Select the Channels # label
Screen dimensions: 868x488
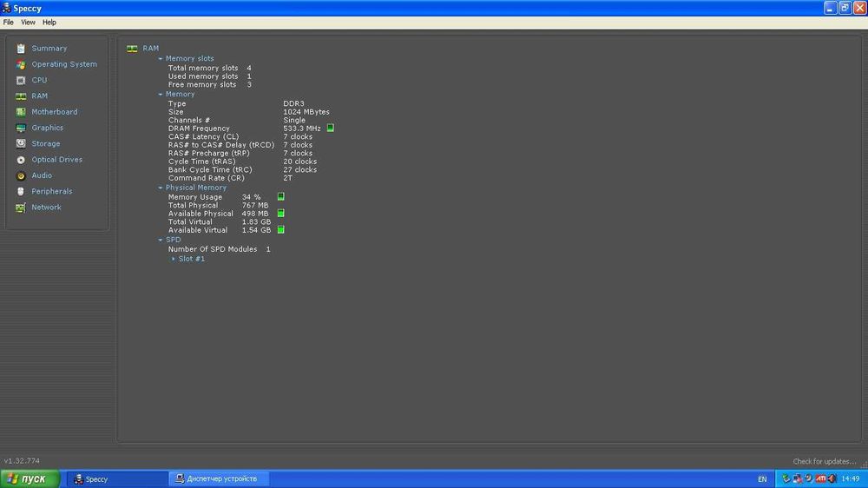point(189,120)
